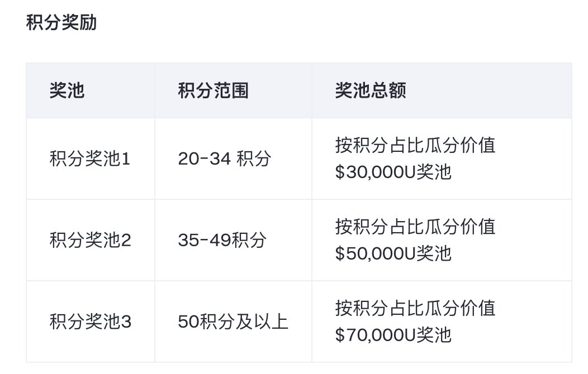Click the $50,000U奖池 amount text

[393, 254]
